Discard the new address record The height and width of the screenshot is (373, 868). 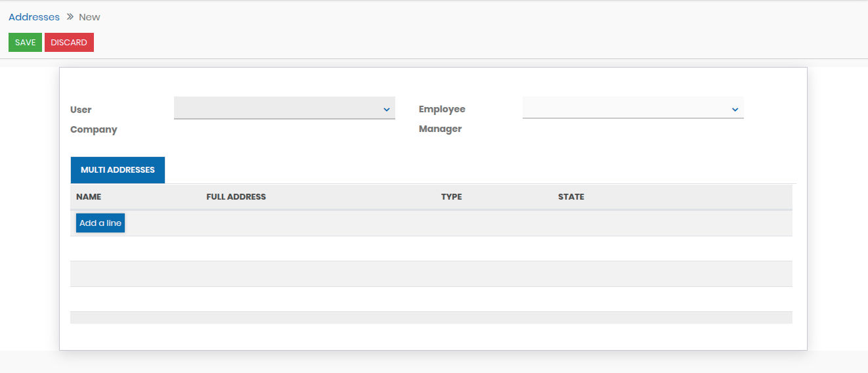(69, 43)
